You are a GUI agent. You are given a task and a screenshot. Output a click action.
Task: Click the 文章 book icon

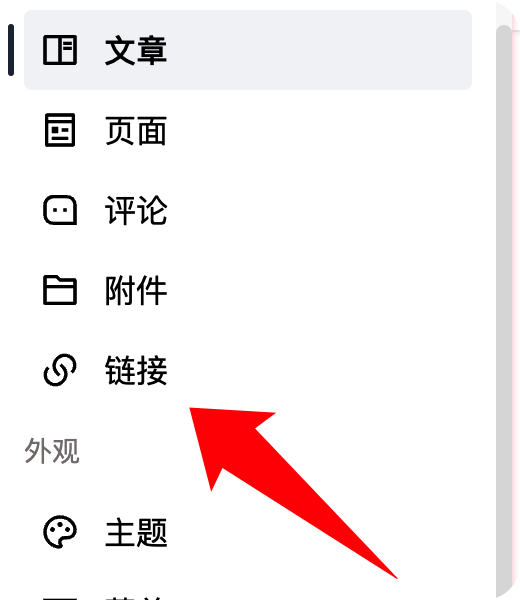point(60,50)
